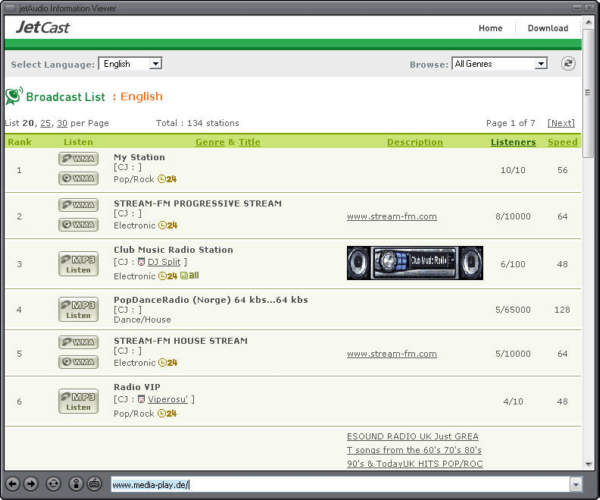This screenshot has width=600, height=500.
Task: Click the vertical scrollbar thumb
Action: click(588, 92)
